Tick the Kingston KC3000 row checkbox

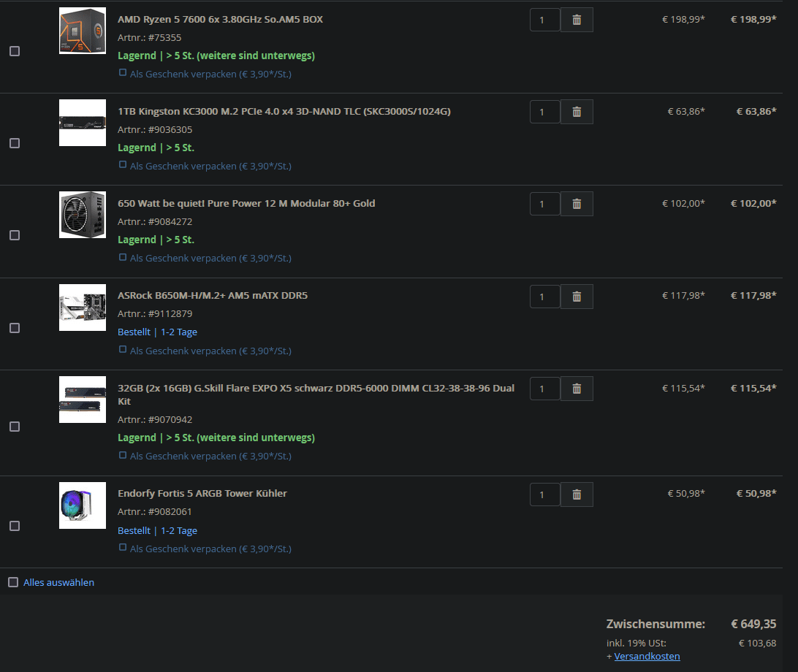[x=15, y=143]
